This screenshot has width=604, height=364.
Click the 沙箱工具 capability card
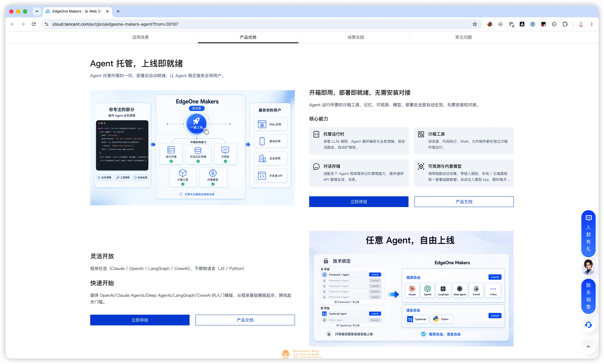coord(464,141)
